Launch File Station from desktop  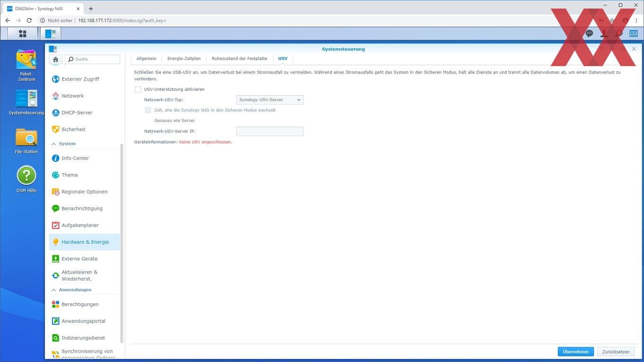pyautogui.click(x=26, y=141)
